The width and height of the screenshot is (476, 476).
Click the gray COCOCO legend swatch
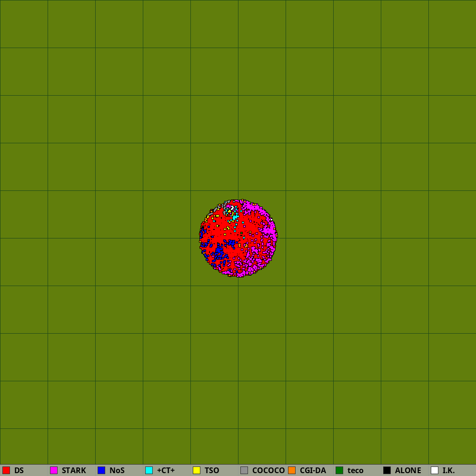[x=244, y=470]
